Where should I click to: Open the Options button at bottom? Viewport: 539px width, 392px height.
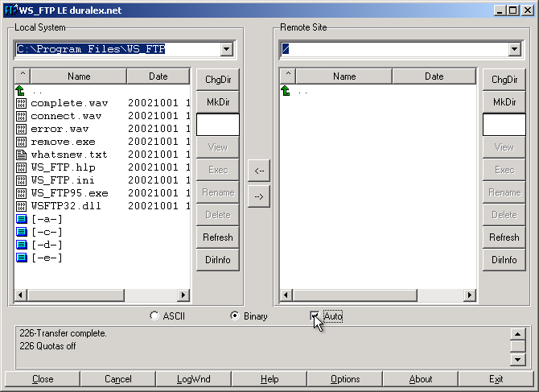(345, 379)
